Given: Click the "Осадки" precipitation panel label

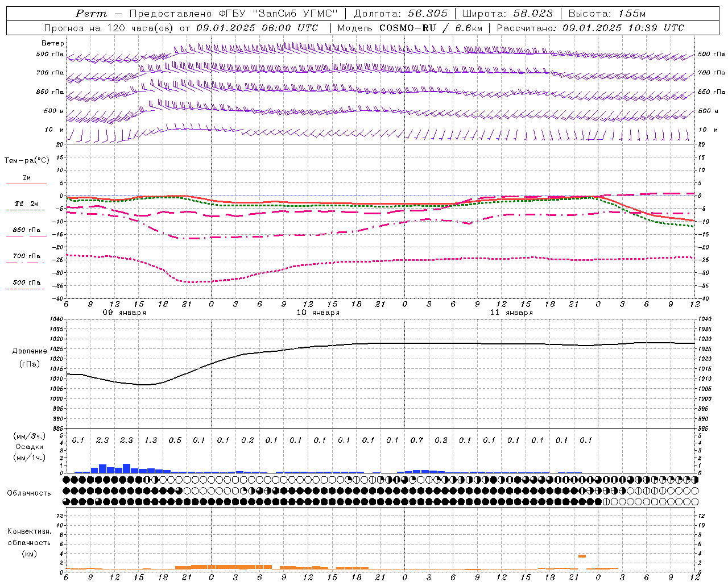Looking at the screenshot, I should 29,447.
